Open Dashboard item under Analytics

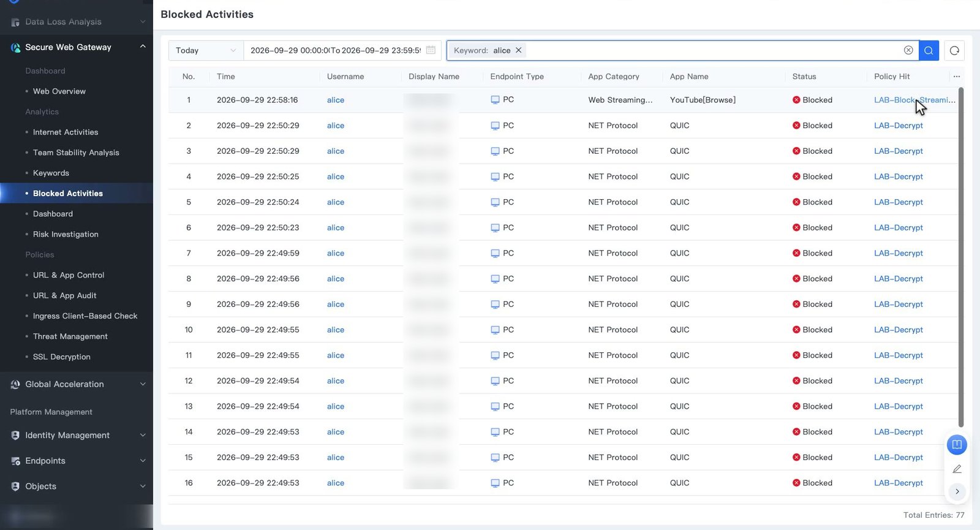click(x=53, y=214)
